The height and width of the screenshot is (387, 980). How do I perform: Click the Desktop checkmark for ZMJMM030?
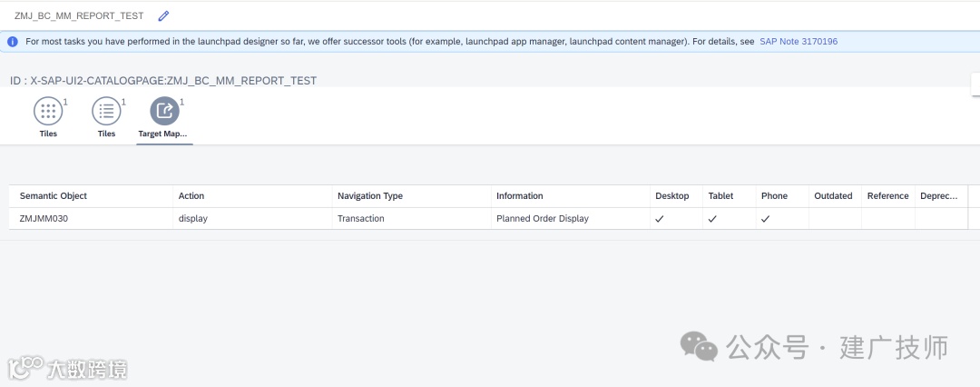coord(660,219)
